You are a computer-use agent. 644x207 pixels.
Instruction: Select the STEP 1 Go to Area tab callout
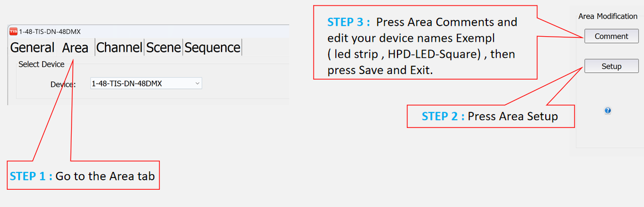pos(83,176)
